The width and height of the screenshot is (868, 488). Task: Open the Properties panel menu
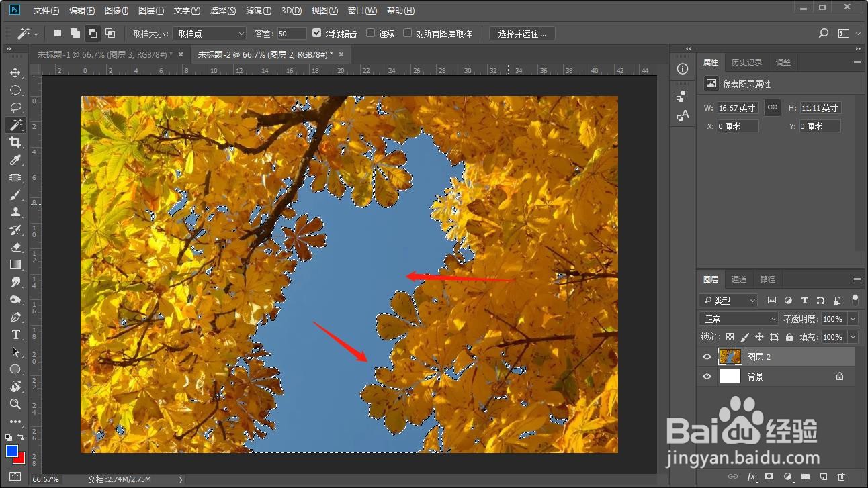coord(857,62)
